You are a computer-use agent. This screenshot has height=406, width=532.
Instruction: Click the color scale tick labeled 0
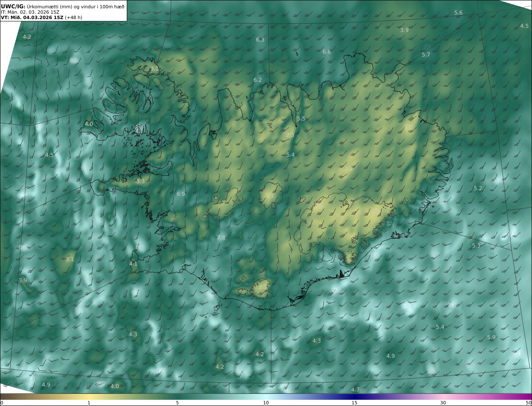(1, 403)
